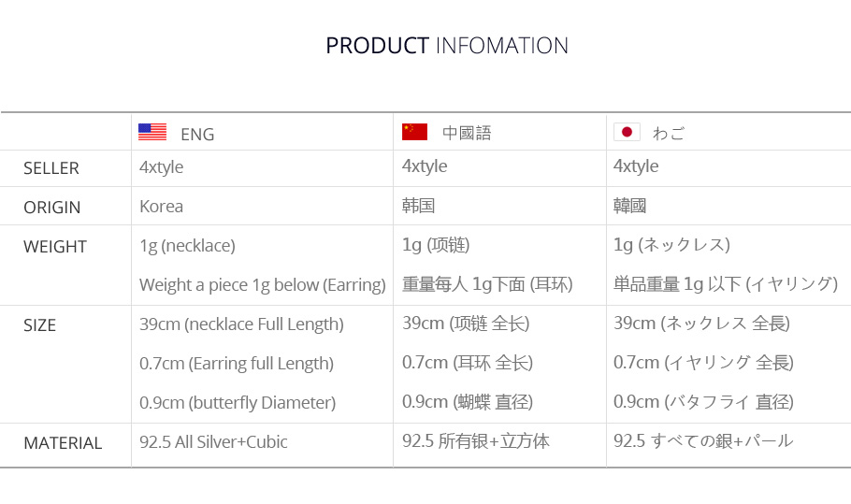The image size is (851, 504).
Task: Click 39cm (necklace Full Length) text
Action: click(x=241, y=324)
